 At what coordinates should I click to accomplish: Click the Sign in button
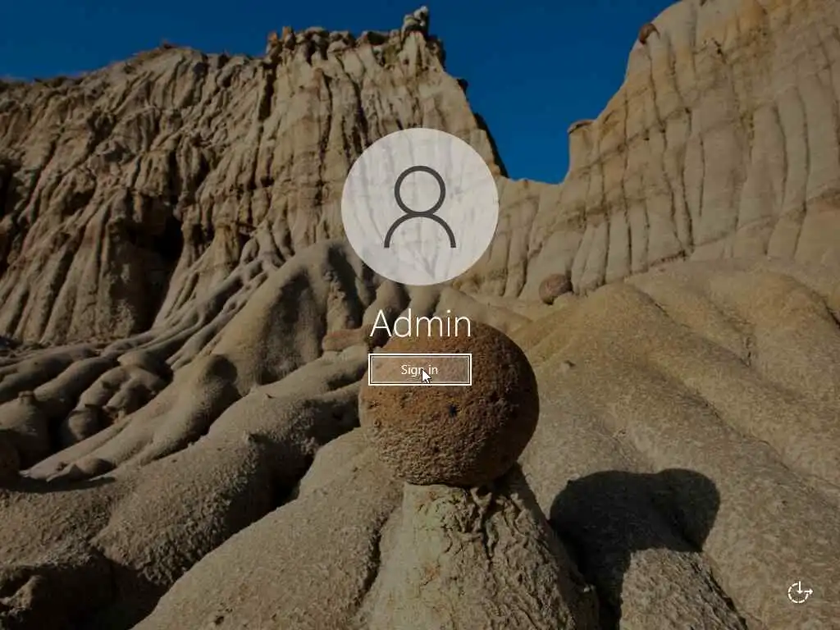(419, 370)
